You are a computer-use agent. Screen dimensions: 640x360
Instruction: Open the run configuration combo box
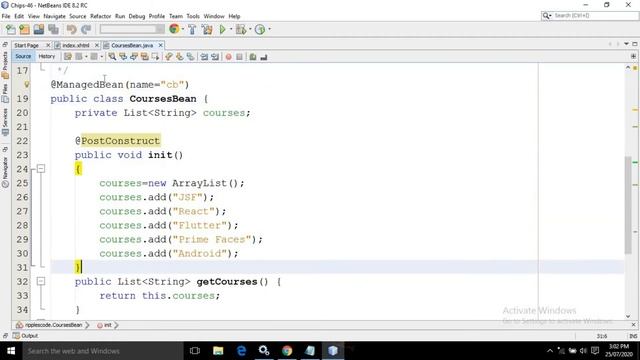tap(132, 29)
